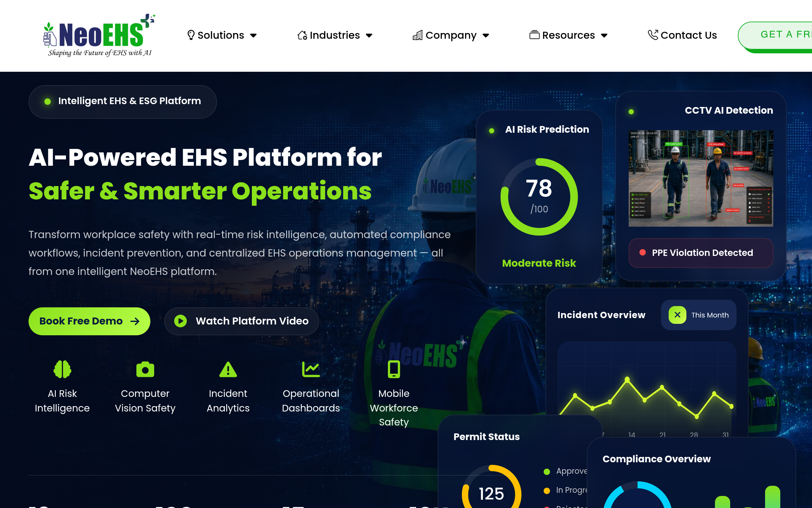Click the arrow icon in Book Free Demo

click(x=135, y=322)
